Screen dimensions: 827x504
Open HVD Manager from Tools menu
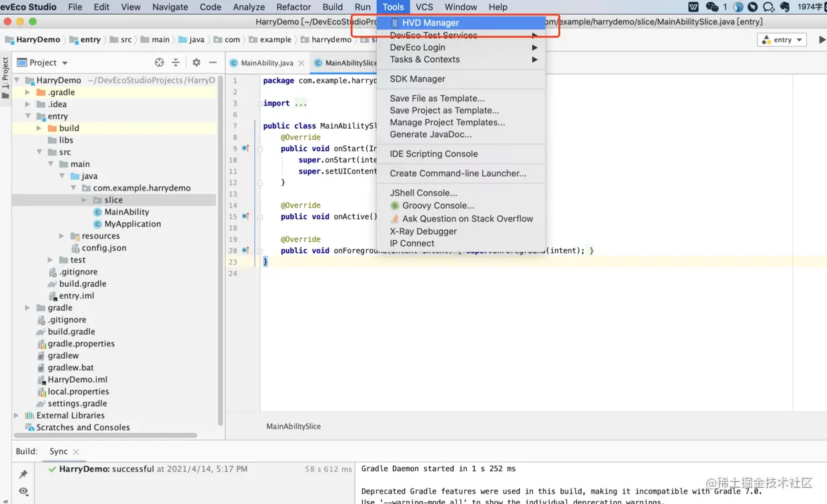click(462, 23)
